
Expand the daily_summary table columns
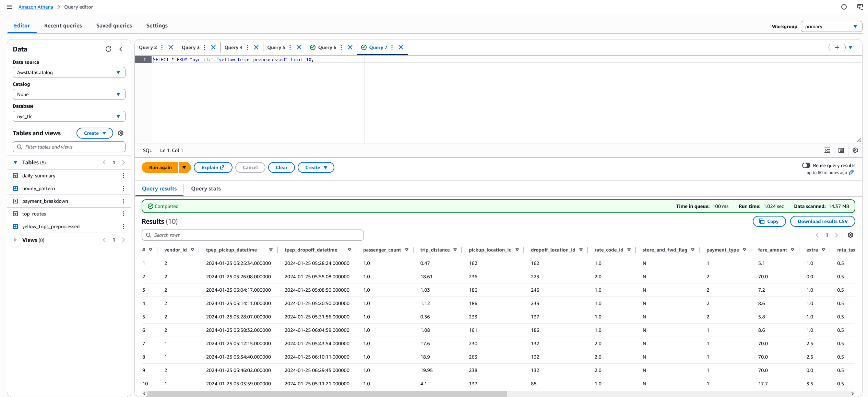tap(15, 176)
